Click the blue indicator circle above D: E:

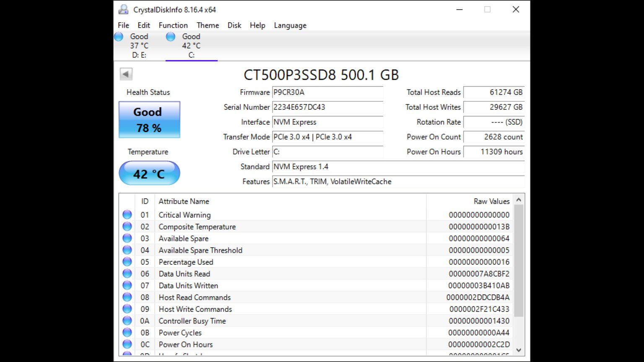coord(119,36)
